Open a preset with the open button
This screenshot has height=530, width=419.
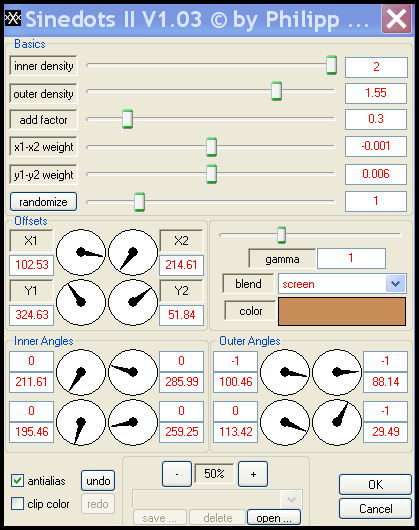coord(274,517)
